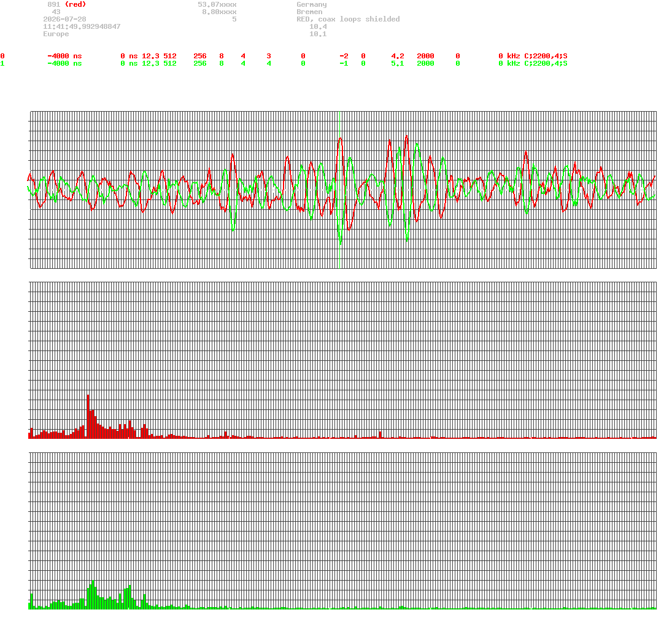Select the date text '2026-07-28'
The image size is (672, 623).
click(64, 19)
